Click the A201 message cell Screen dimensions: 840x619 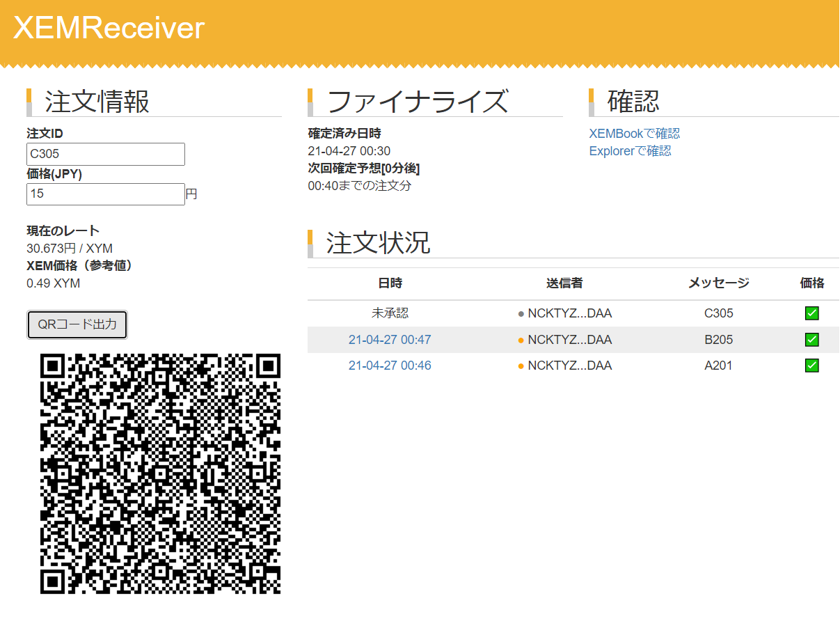pyautogui.click(x=719, y=366)
